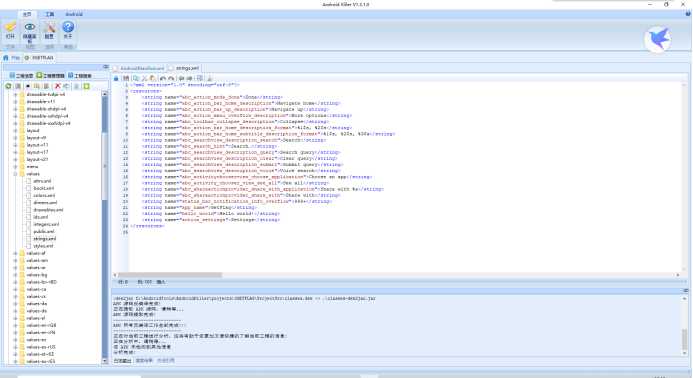The height and width of the screenshot is (378, 693).
Task: Expand the values-af folder
Action: click(15, 253)
